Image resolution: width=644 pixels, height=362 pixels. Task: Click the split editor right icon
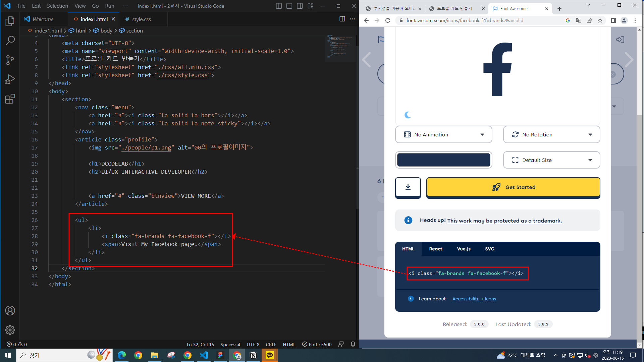click(342, 19)
